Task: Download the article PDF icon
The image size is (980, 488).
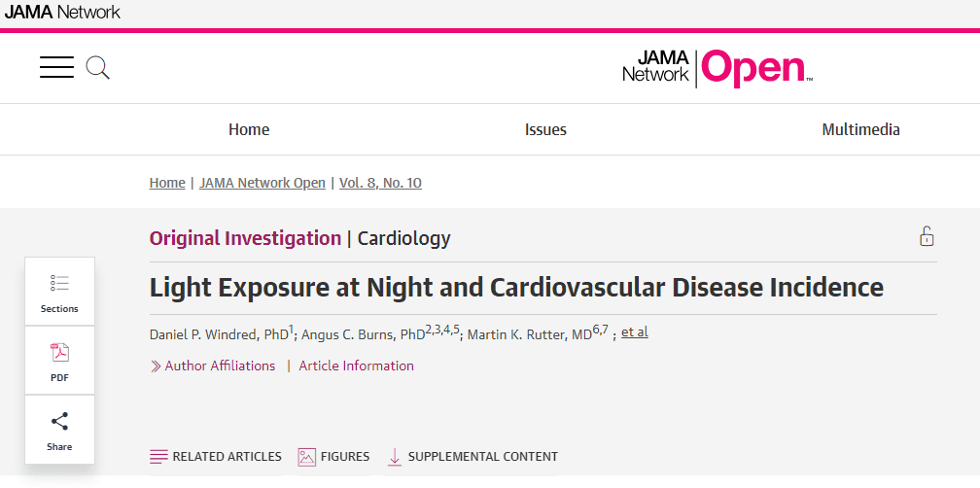Action: pos(59,353)
